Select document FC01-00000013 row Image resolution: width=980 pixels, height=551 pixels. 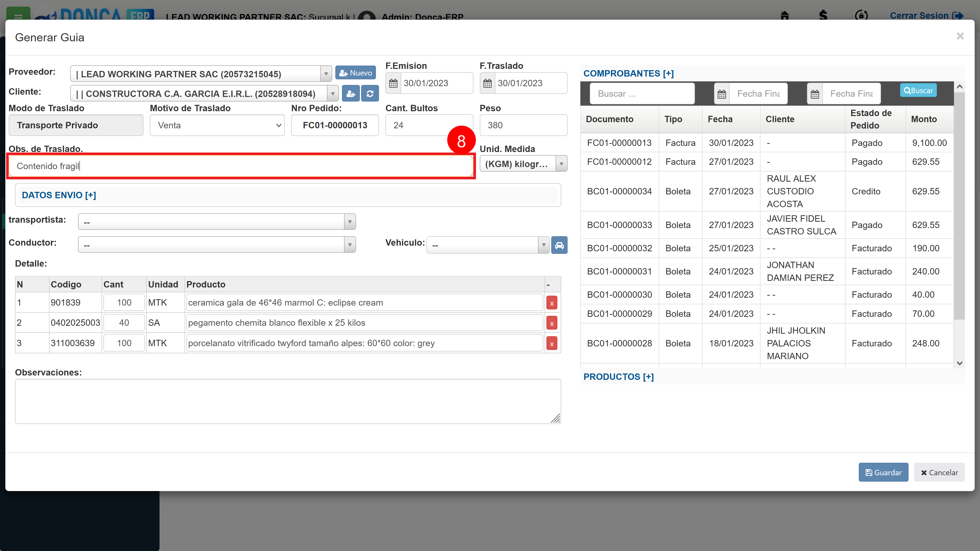click(767, 143)
